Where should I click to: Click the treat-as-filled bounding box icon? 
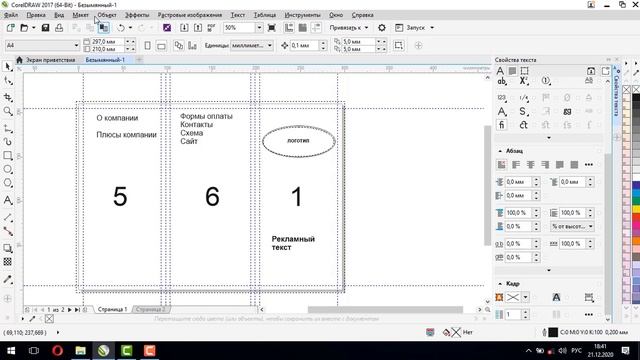[399, 45]
